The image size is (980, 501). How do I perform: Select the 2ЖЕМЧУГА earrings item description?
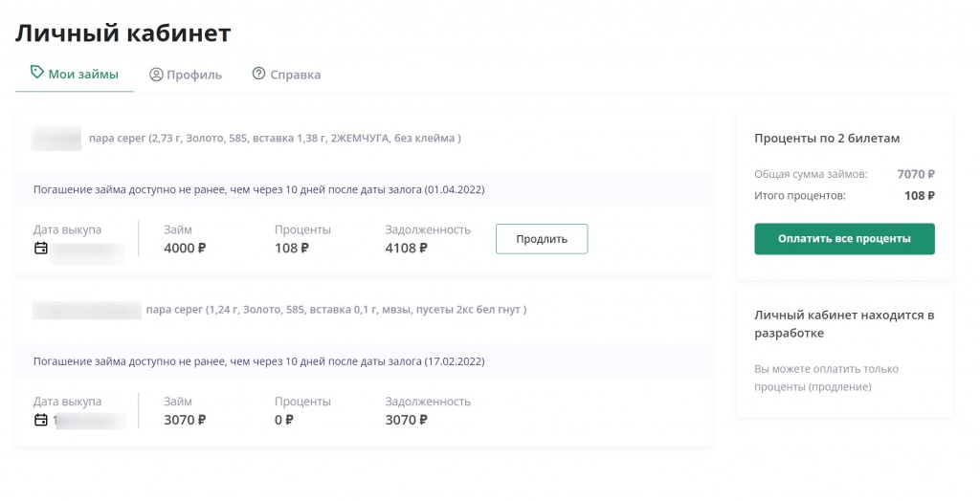(x=275, y=138)
